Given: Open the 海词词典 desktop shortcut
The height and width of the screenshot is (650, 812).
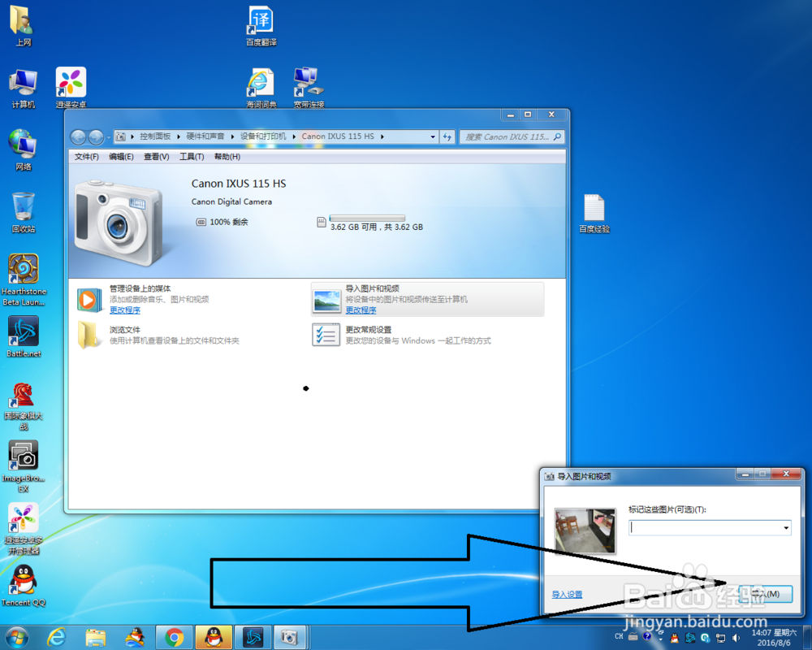Looking at the screenshot, I should 261,88.
